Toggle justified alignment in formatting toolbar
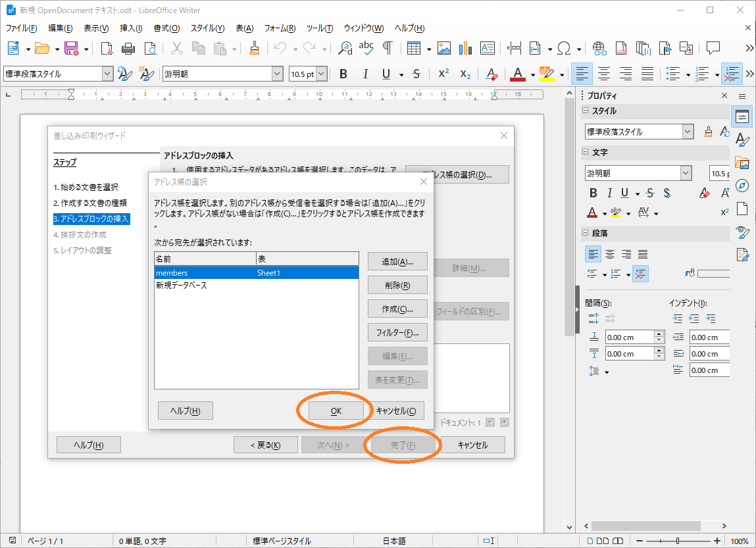This screenshot has width=756, height=548. click(x=647, y=74)
